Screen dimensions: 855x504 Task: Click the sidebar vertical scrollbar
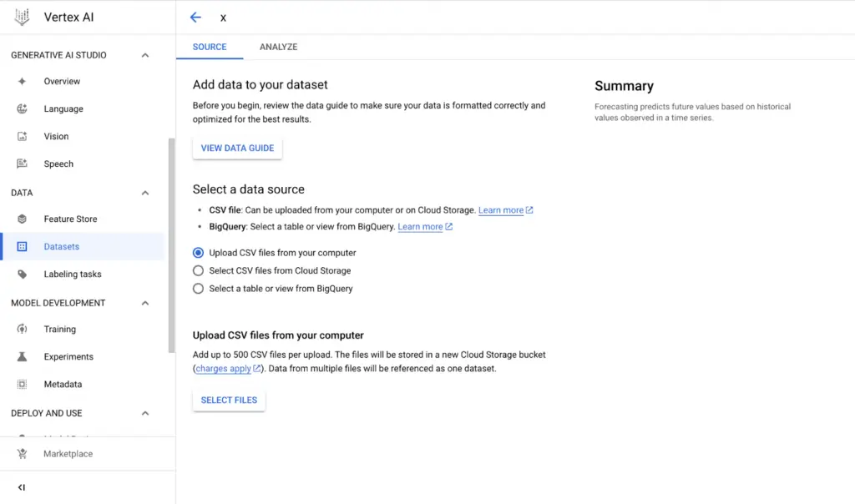(x=171, y=245)
